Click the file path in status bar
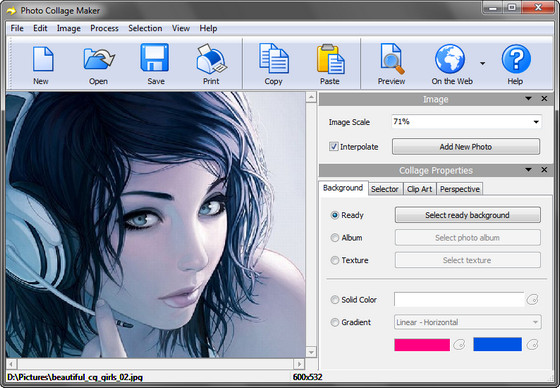 [x=75, y=377]
